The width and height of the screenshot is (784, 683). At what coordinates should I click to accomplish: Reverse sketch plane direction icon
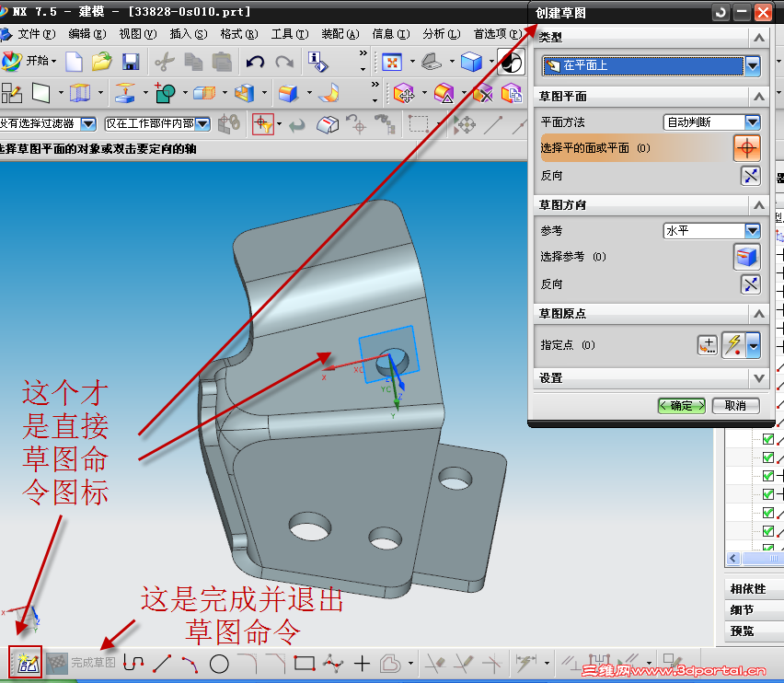[x=751, y=176]
